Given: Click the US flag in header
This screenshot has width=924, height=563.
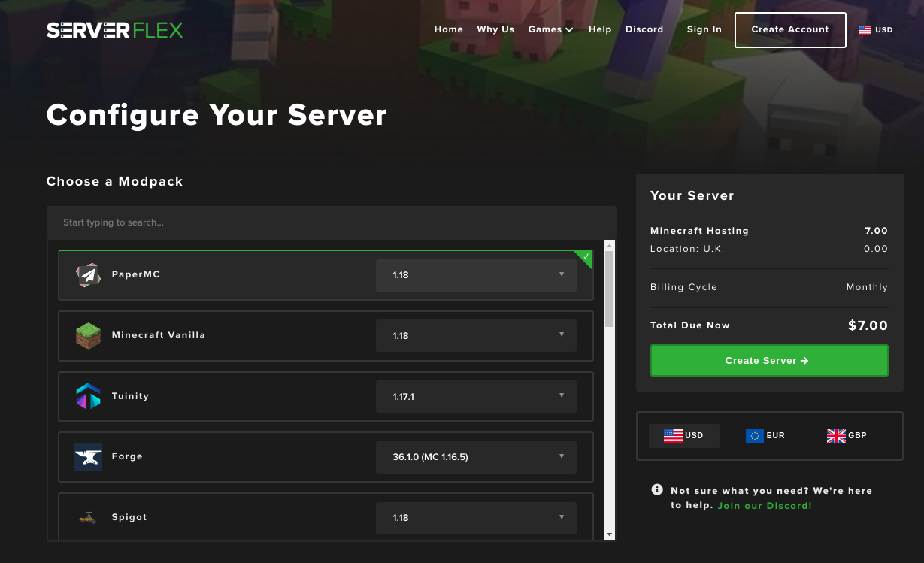Looking at the screenshot, I should point(865,30).
